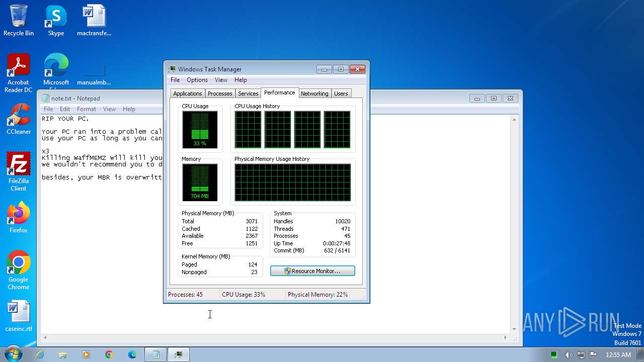Open the Task Manager File menu
The image size is (644, 362).
click(x=175, y=80)
